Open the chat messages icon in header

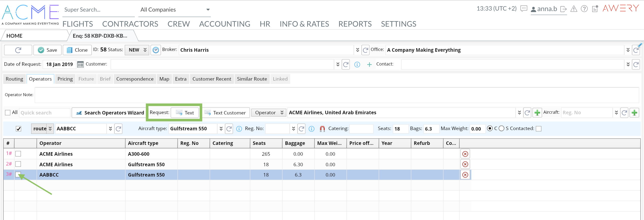click(524, 9)
